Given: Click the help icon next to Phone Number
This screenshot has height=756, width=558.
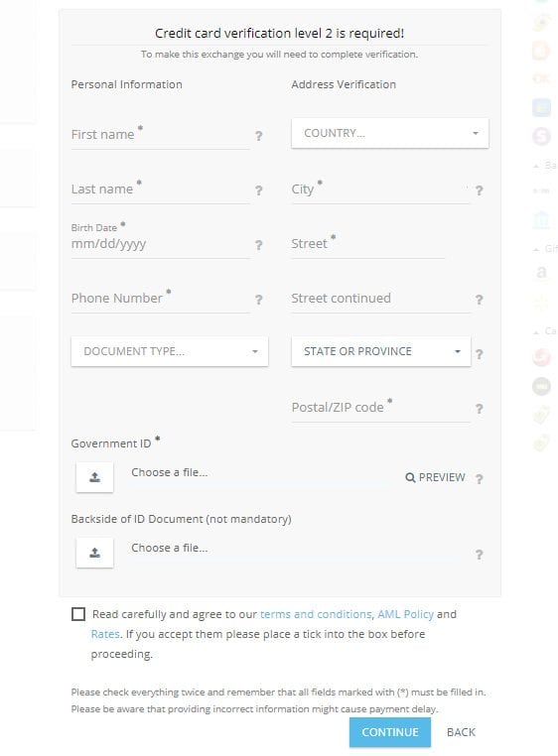Looking at the screenshot, I should 259,300.
